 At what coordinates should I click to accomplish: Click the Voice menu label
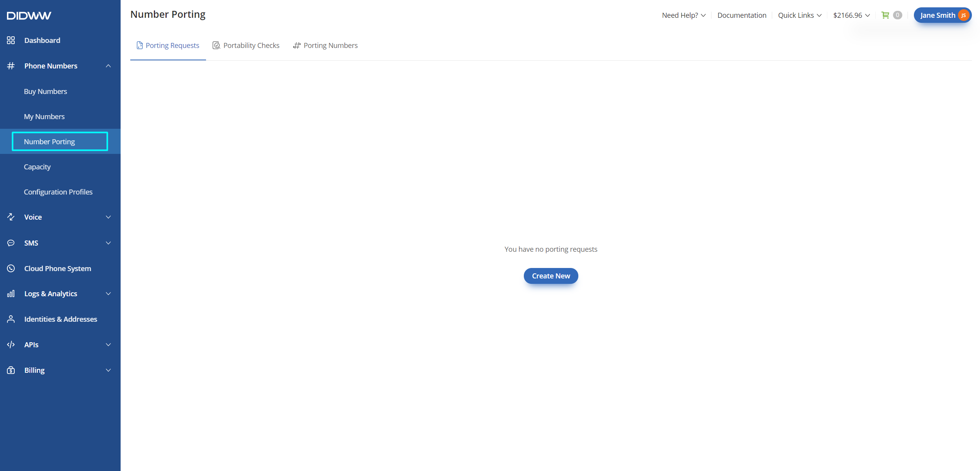tap(33, 217)
